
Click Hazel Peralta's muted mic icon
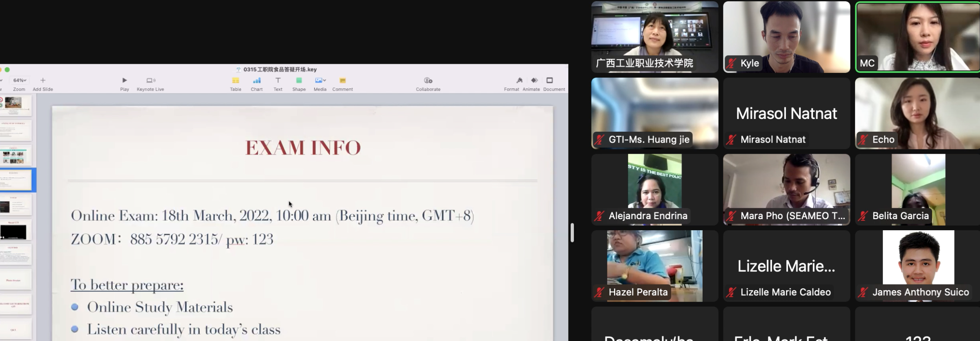pyautogui.click(x=599, y=292)
